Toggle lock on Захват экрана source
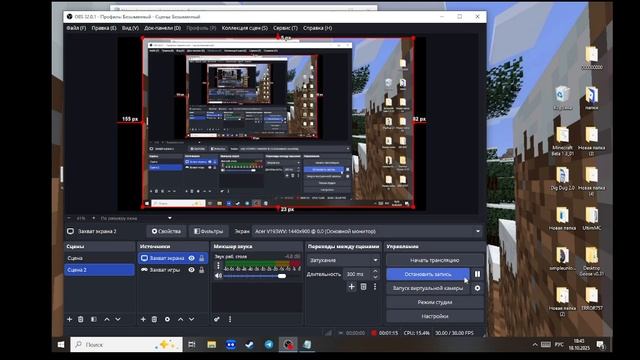This screenshot has height=360, width=640. pyautogui.click(x=202, y=258)
